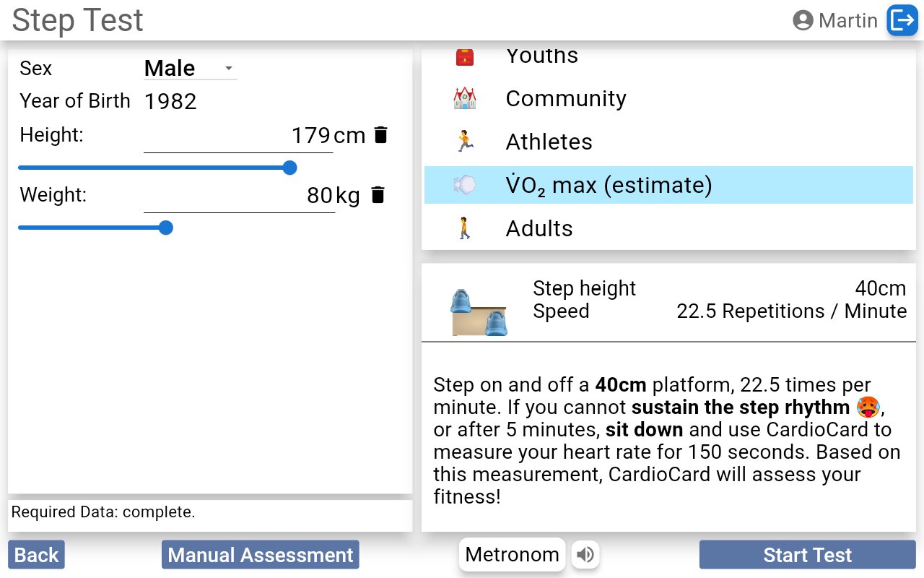Click the height slider handle
The width and height of the screenshot is (924, 578).
tap(289, 168)
